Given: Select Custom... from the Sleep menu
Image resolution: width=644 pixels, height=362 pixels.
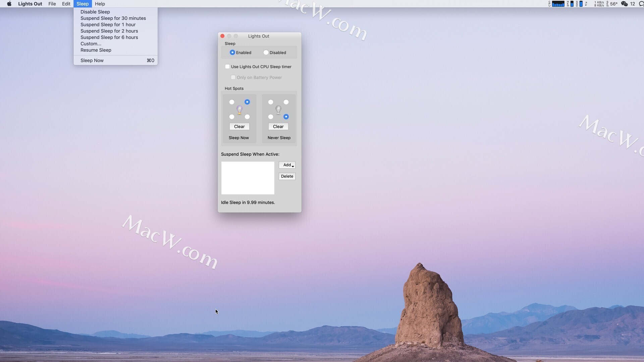Looking at the screenshot, I should coord(91,44).
